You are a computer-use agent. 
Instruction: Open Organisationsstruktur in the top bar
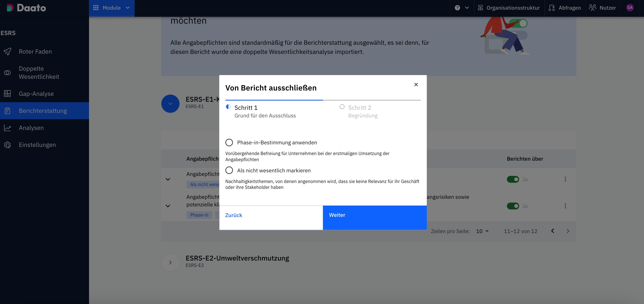[509, 8]
